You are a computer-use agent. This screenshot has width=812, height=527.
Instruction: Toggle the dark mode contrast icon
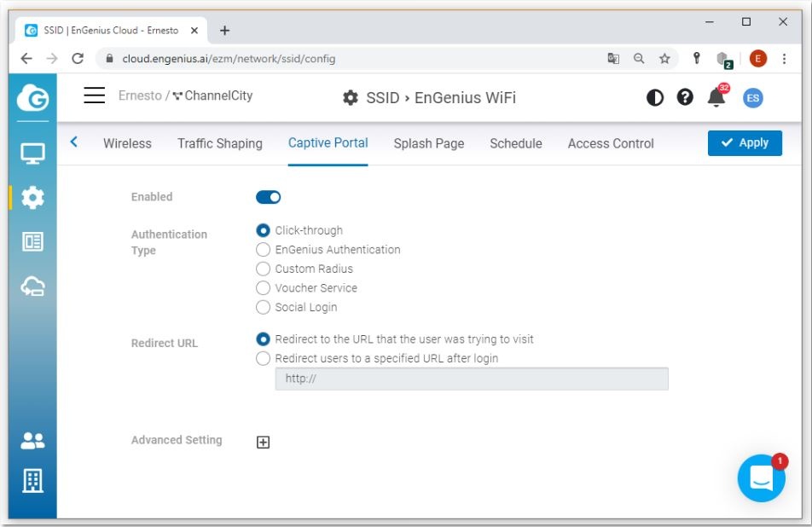[x=655, y=97]
